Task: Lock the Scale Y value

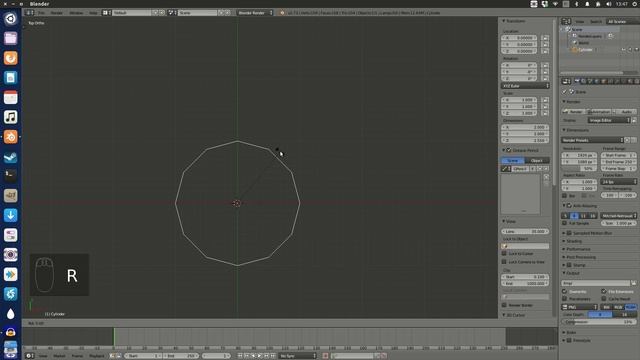Action: pyautogui.click(x=545, y=106)
